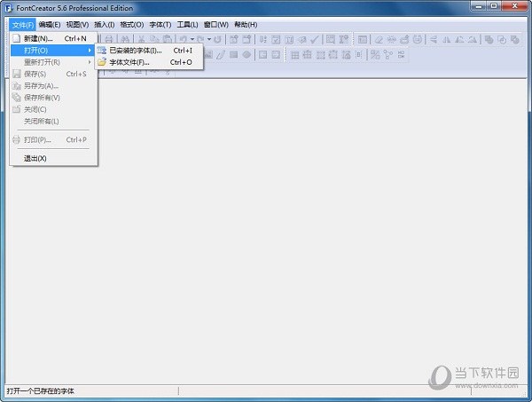The width and height of the screenshot is (532, 402).
Task: Click the ellipse contour tool icon
Action: pyautogui.click(x=246, y=54)
